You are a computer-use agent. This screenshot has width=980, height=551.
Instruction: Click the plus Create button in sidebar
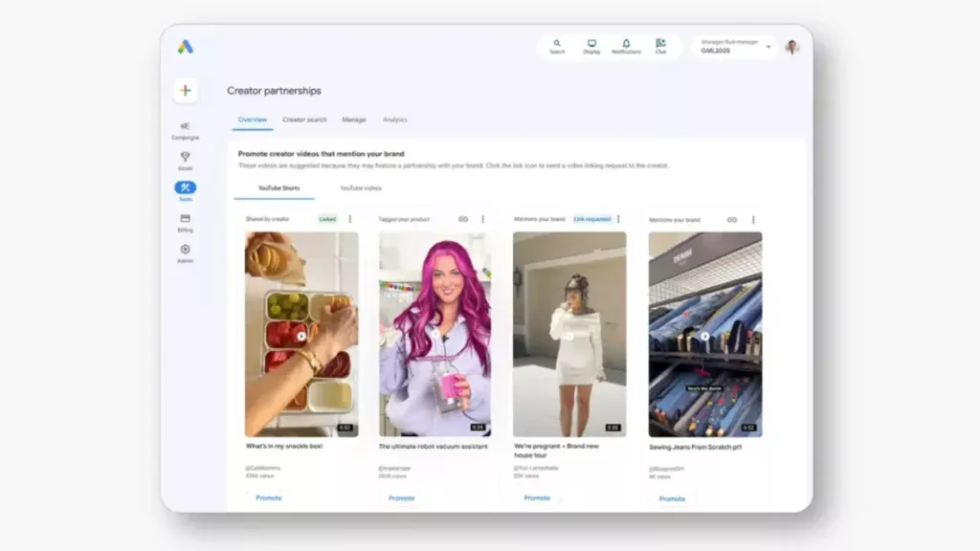tap(186, 91)
